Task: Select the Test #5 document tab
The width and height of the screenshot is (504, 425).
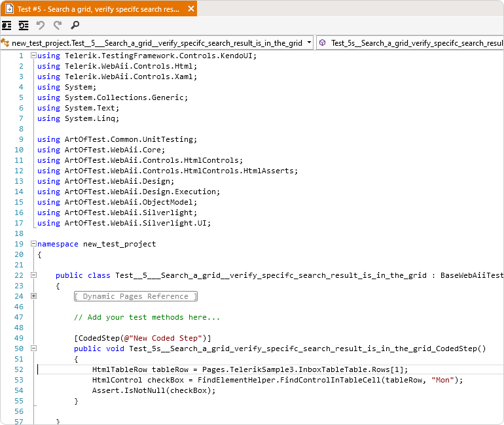Action: [98, 8]
